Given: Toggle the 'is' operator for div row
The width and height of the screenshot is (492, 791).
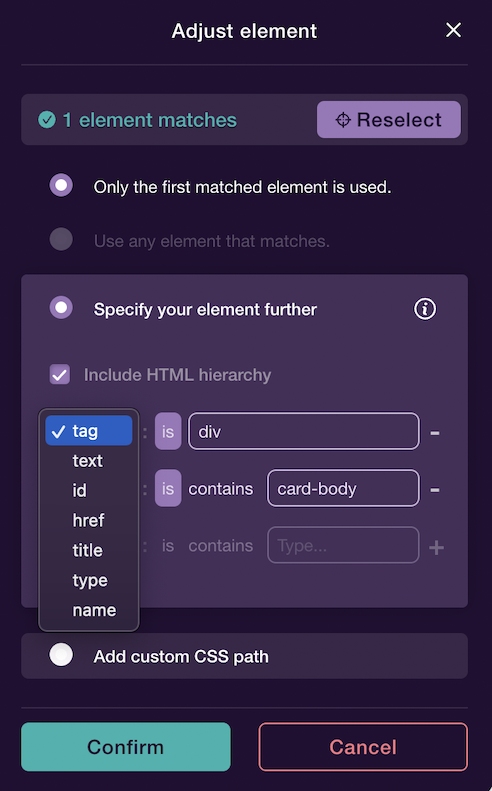Looking at the screenshot, I should tap(168, 431).
